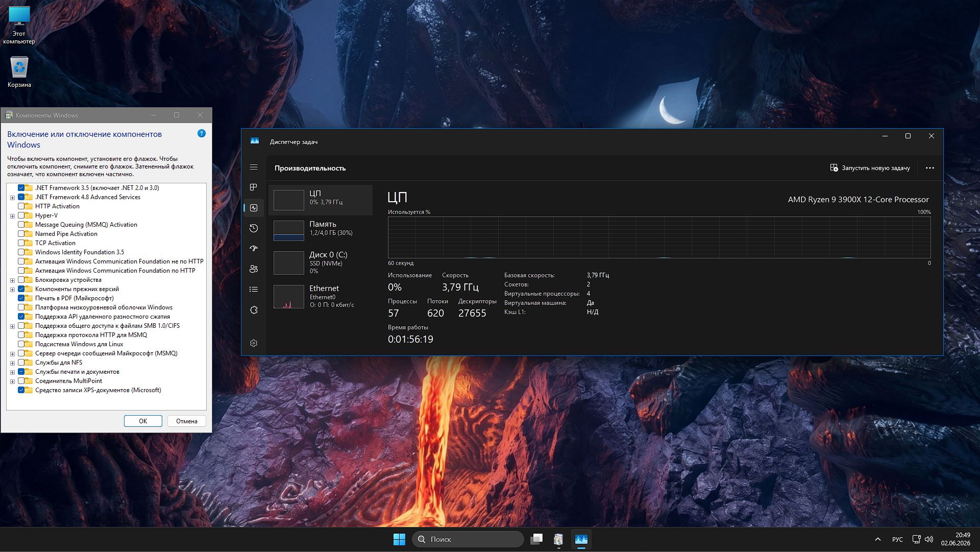Click the Память mini graph thumbnail
The height and width of the screenshot is (552, 980).
click(289, 231)
